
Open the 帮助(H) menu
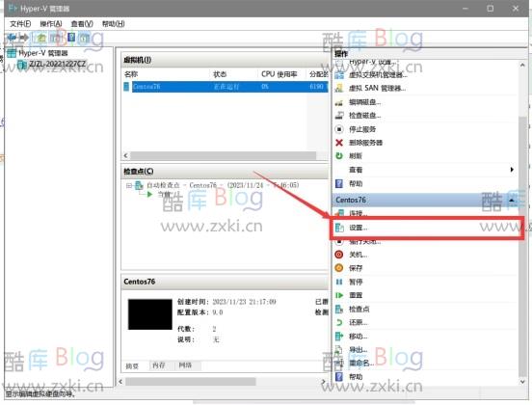pos(114,24)
